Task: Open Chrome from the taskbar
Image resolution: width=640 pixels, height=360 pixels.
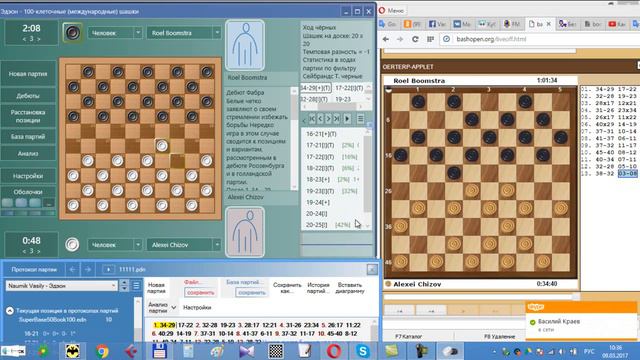Action: click(x=102, y=351)
